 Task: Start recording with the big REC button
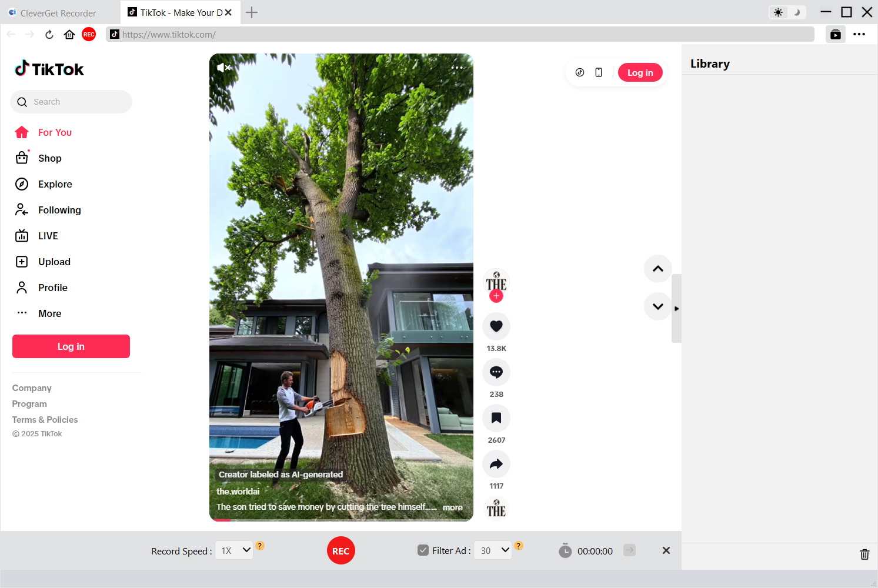tap(341, 550)
